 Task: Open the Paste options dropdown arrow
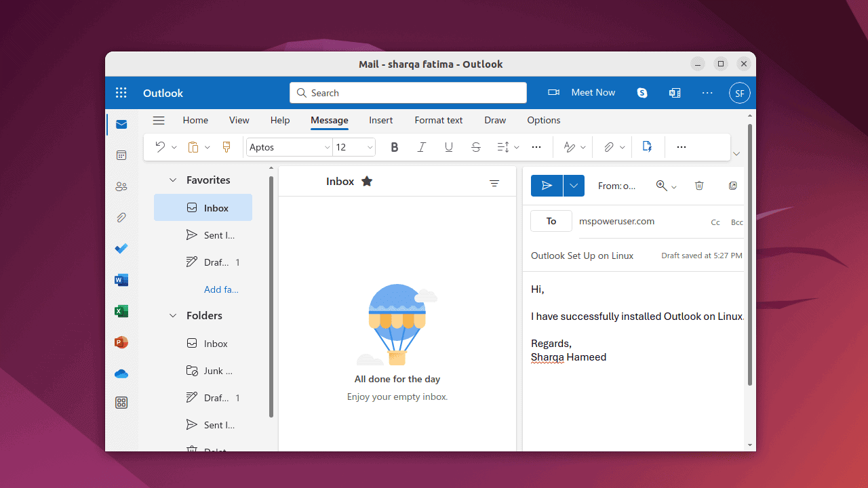[x=207, y=147]
